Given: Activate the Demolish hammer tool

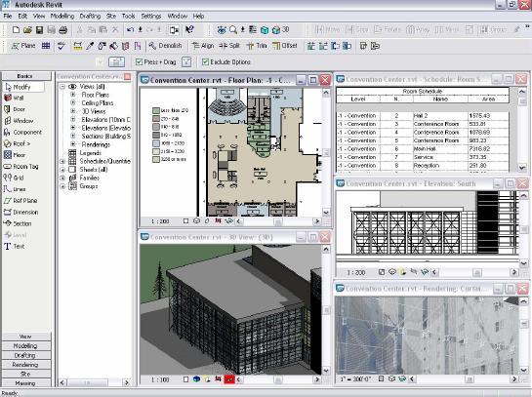Looking at the screenshot, I should (165, 46).
